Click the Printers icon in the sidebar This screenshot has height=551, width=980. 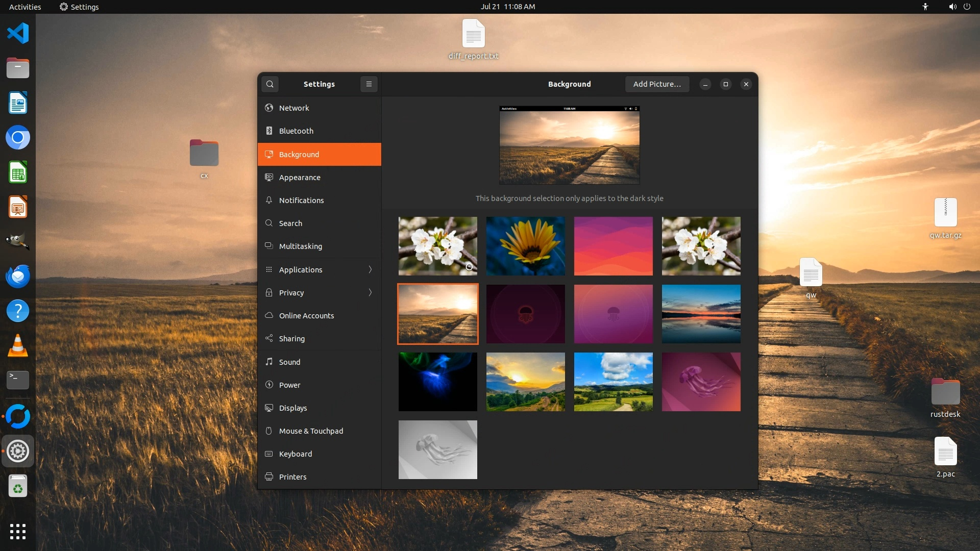click(x=269, y=477)
